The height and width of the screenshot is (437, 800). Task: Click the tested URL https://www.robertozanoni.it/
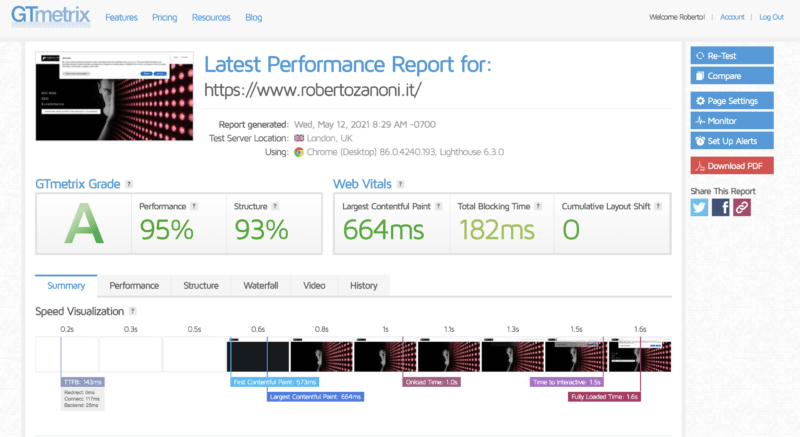tap(313, 90)
